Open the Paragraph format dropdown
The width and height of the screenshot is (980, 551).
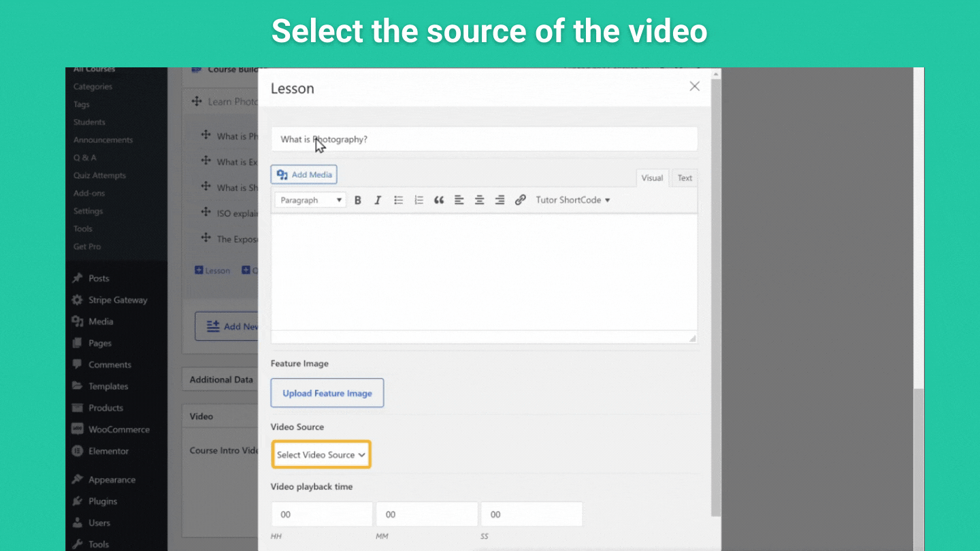(310, 200)
